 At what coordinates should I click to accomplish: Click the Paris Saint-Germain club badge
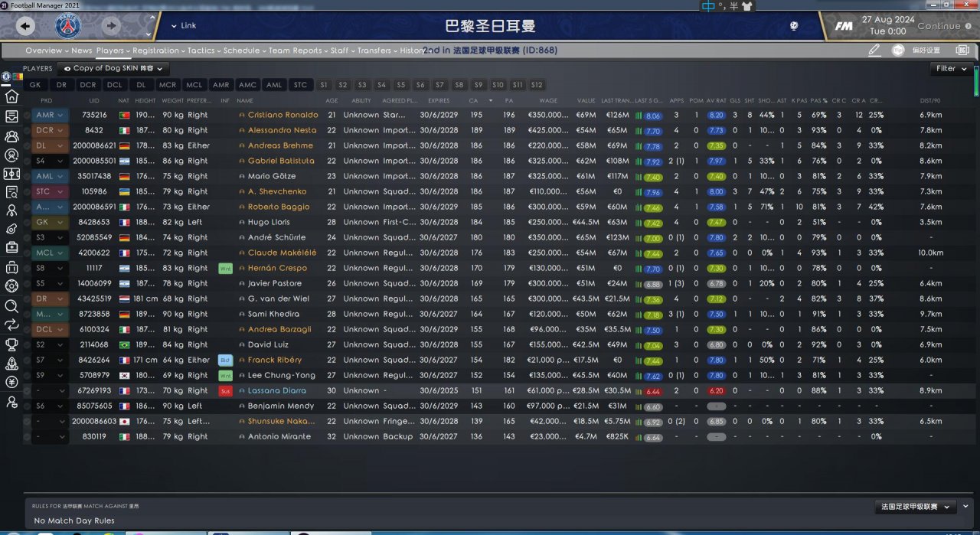pyautogui.click(x=68, y=26)
